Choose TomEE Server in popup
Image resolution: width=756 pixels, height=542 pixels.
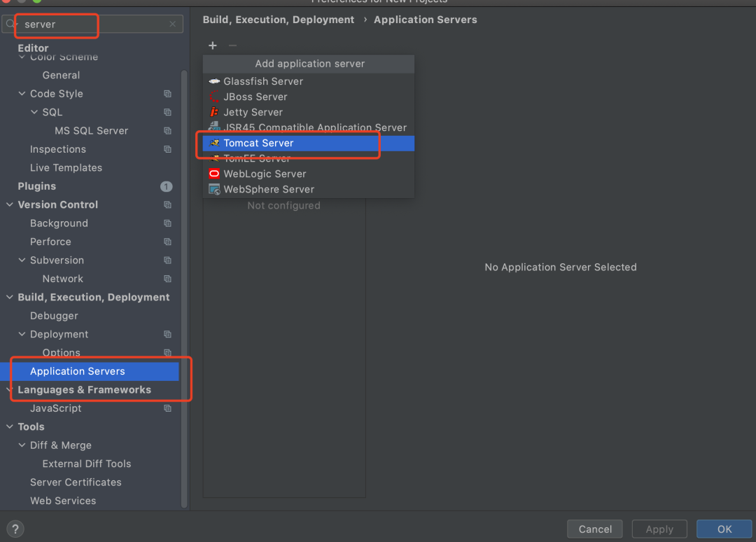(x=257, y=158)
